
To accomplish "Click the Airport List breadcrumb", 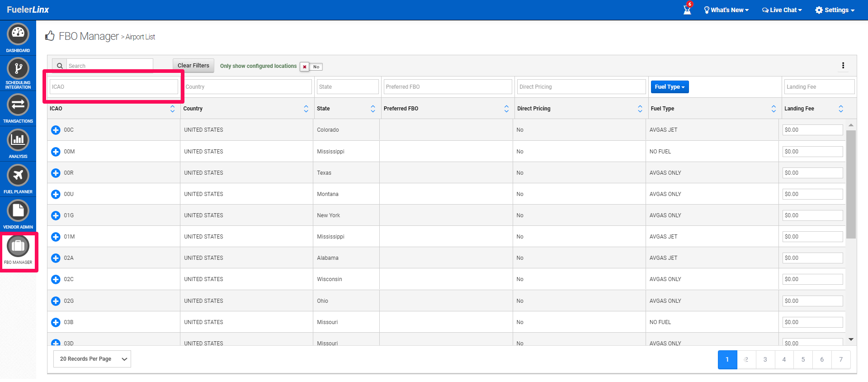I will pos(140,37).
